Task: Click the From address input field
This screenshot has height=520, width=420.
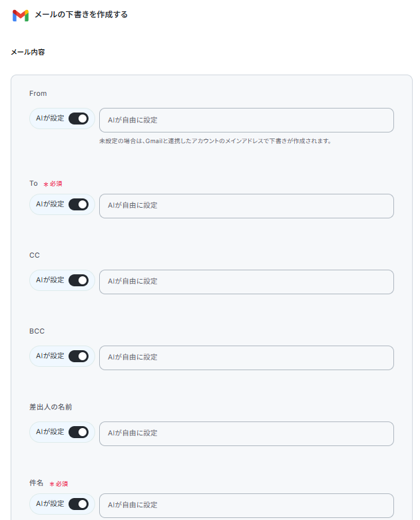Action: tap(246, 120)
